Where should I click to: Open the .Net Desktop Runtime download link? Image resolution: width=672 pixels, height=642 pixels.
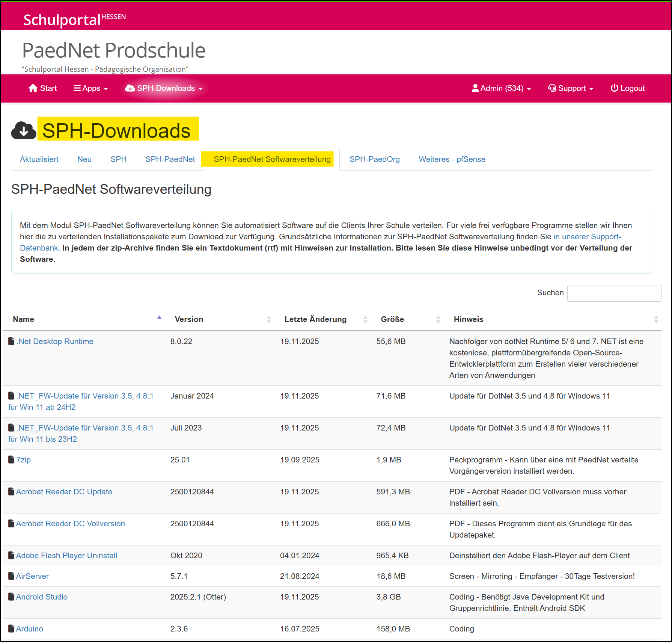click(x=55, y=341)
